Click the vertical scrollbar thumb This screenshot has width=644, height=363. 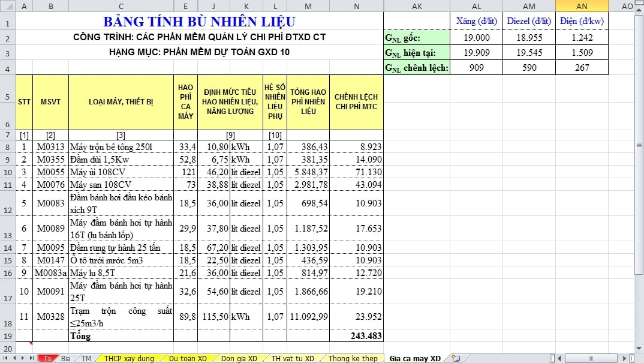coord(639,144)
